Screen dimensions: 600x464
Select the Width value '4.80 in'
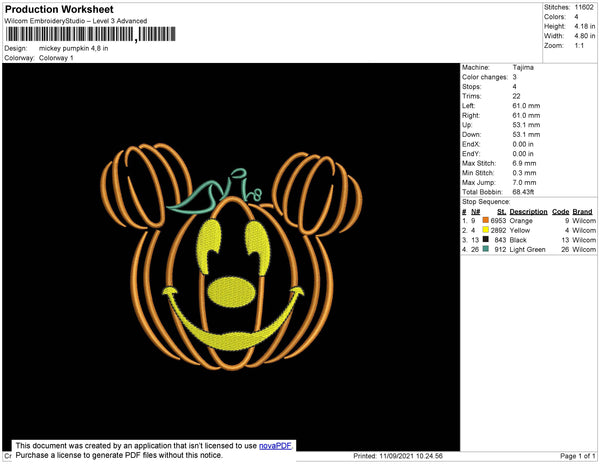585,36
